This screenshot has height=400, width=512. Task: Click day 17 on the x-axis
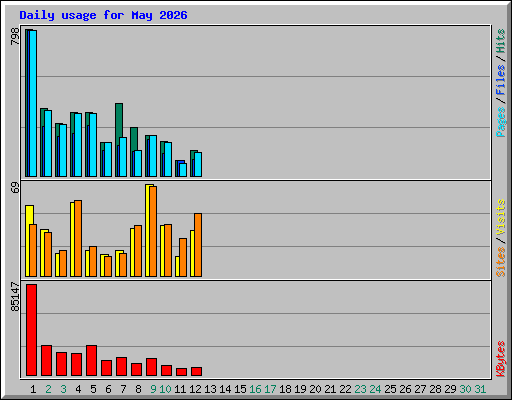[270, 389]
